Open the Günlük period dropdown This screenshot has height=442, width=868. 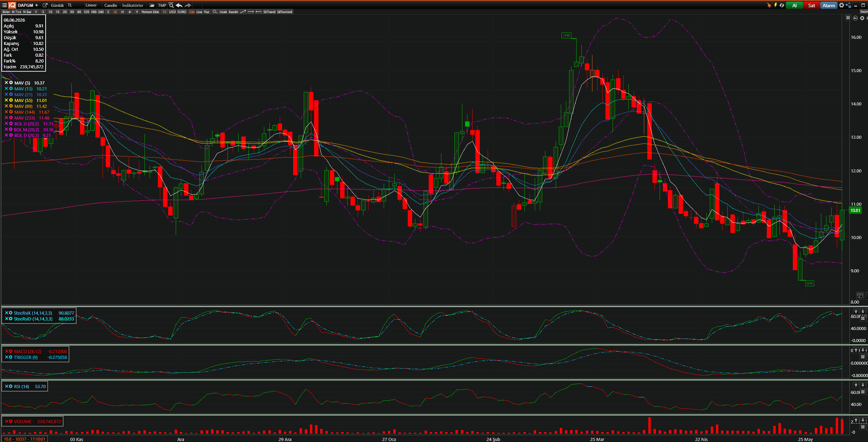pyautogui.click(x=57, y=5)
